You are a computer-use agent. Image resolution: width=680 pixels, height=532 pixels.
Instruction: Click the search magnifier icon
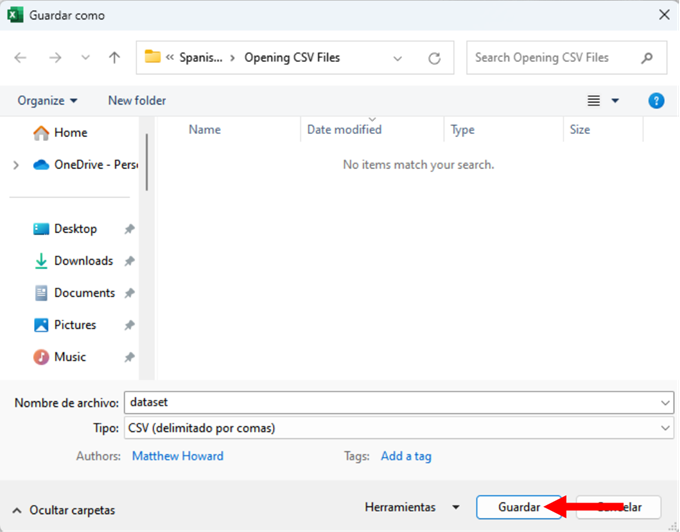[648, 58]
